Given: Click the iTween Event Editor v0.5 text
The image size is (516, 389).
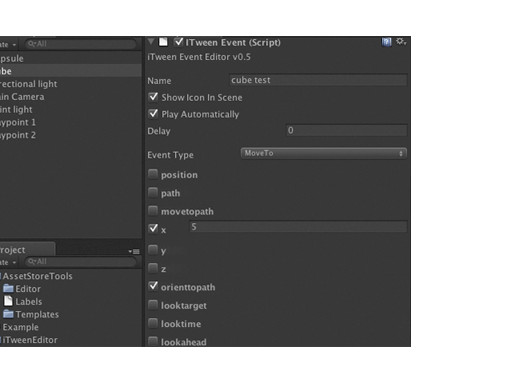Looking at the screenshot, I should pyautogui.click(x=199, y=57).
